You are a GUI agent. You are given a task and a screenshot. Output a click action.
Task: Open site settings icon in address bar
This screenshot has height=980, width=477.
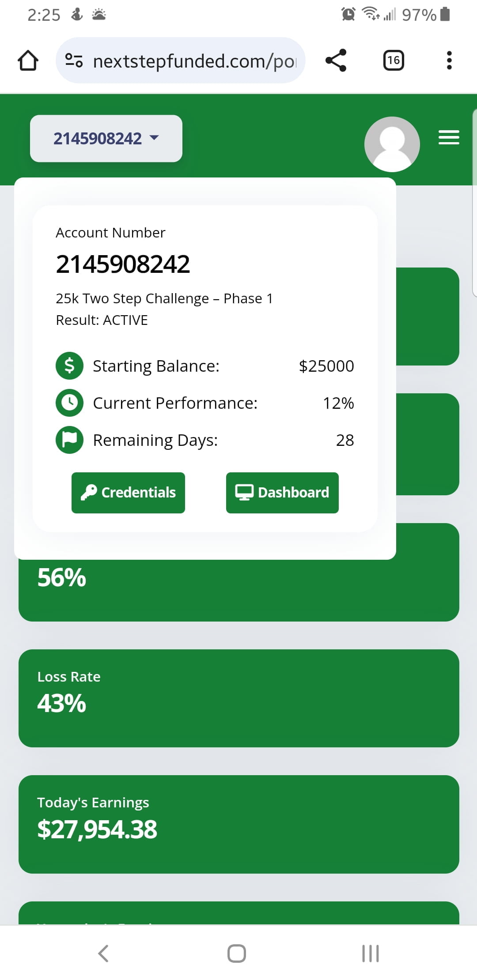[74, 60]
